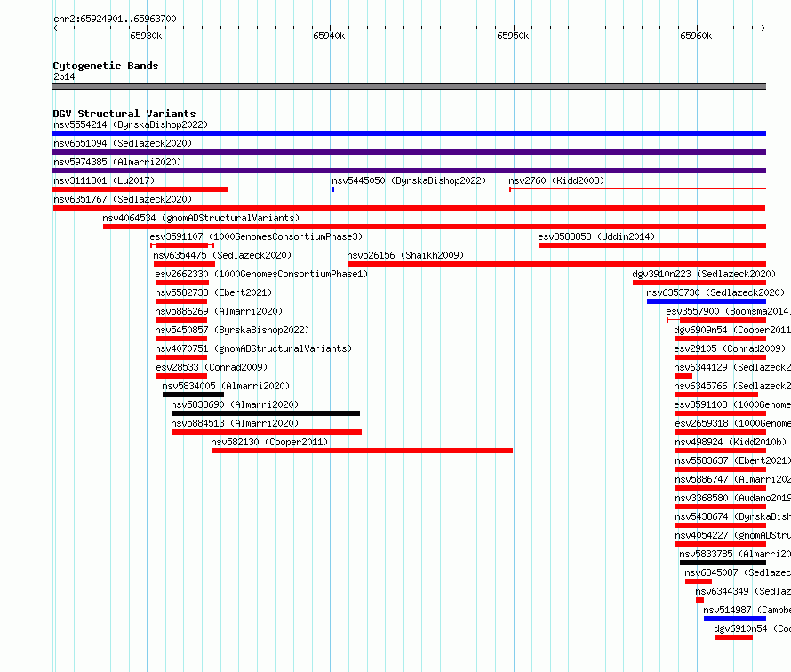Open nsv582130 (Cooper2011) variant

[269, 442]
